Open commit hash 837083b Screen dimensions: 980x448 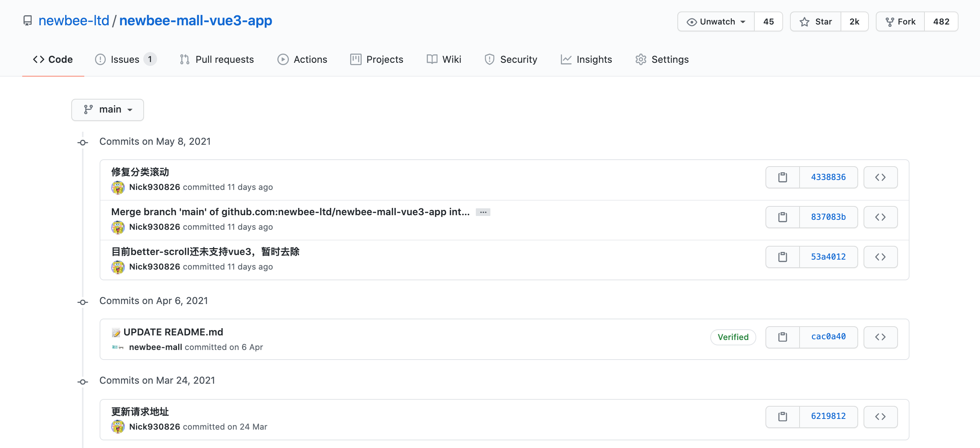tap(828, 217)
